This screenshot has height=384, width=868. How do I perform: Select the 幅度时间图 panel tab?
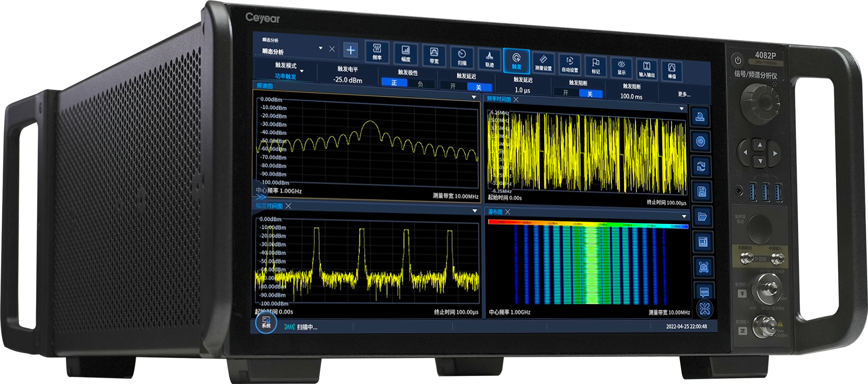[x=269, y=206]
